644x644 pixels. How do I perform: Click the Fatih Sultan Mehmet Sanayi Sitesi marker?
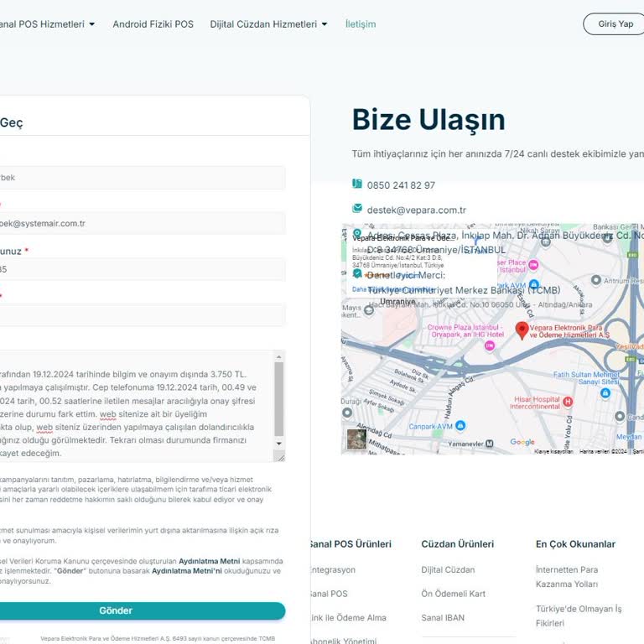(605, 392)
